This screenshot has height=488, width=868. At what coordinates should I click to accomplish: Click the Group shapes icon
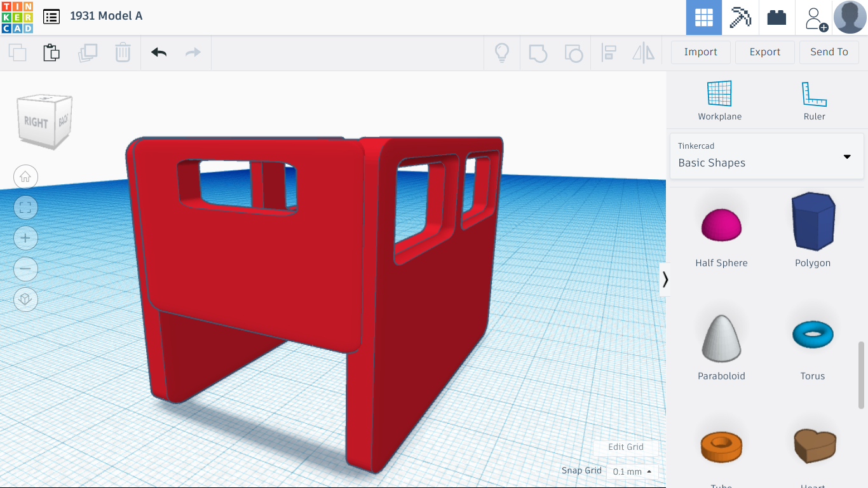[538, 53]
